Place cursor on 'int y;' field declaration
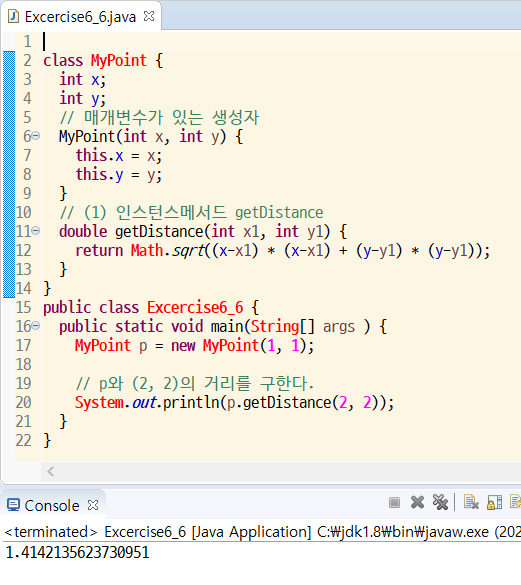 tap(83, 98)
